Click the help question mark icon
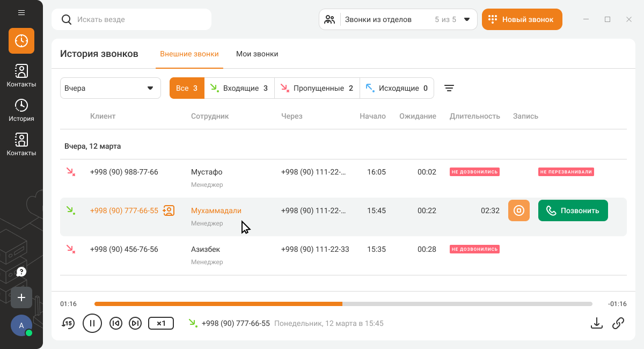 point(21,272)
